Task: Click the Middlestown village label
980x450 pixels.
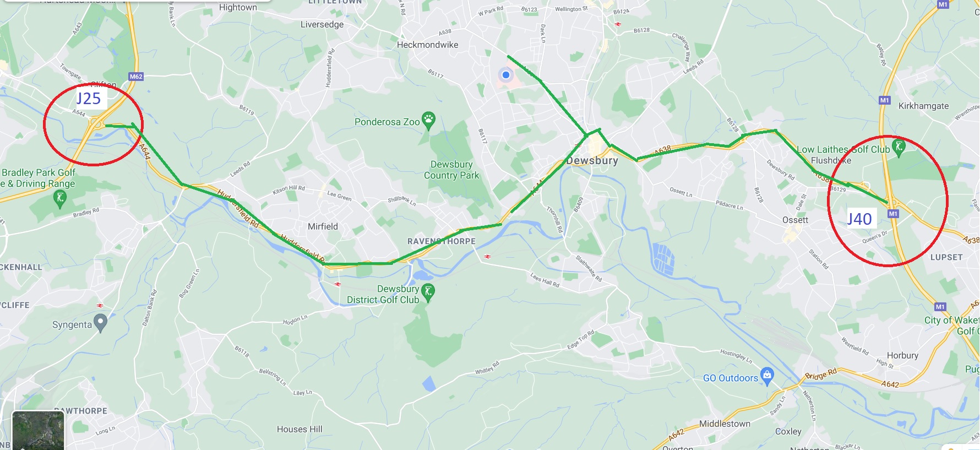Action: click(x=725, y=424)
